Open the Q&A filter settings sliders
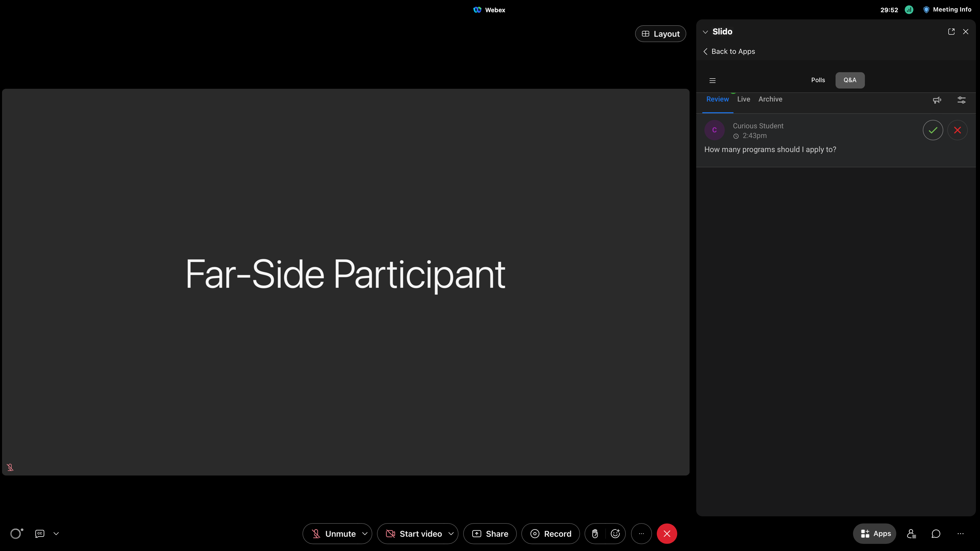This screenshot has width=980, height=551. coord(961,100)
